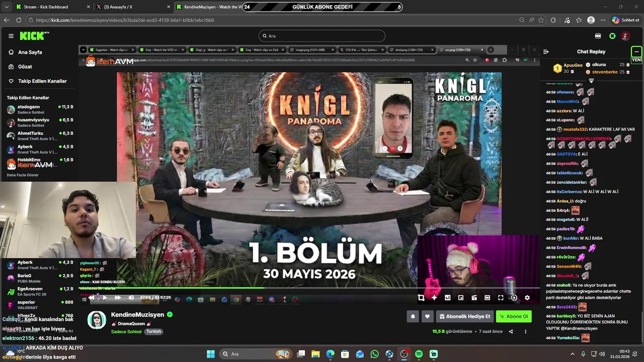Rewind the video player
The height and width of the screenshot is (362, 644).
point(91,298)
